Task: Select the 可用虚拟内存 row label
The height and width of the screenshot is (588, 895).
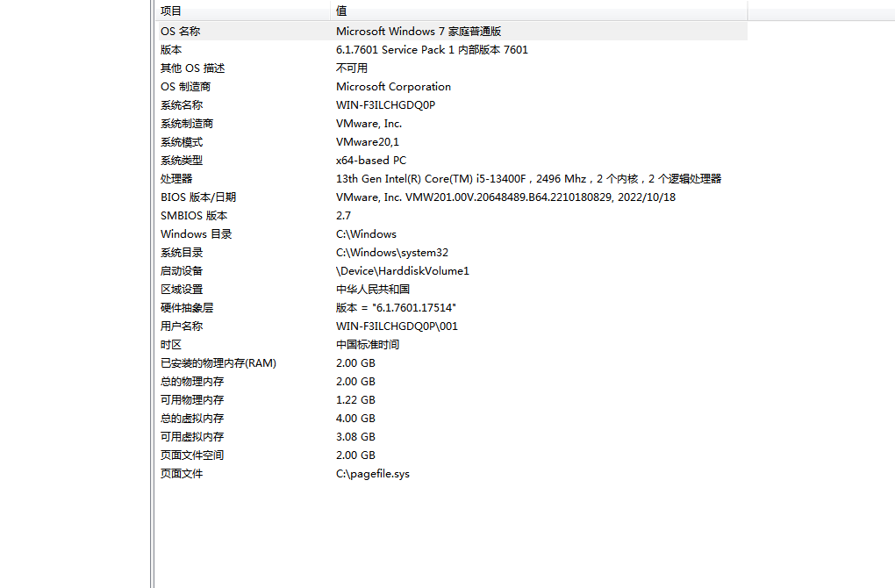Action: click(192, 437)
